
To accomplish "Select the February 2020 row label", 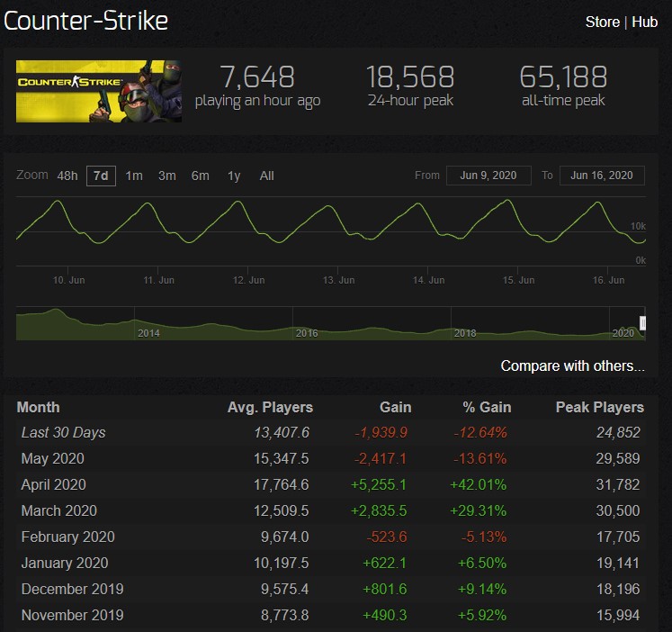I will point(68,537).
